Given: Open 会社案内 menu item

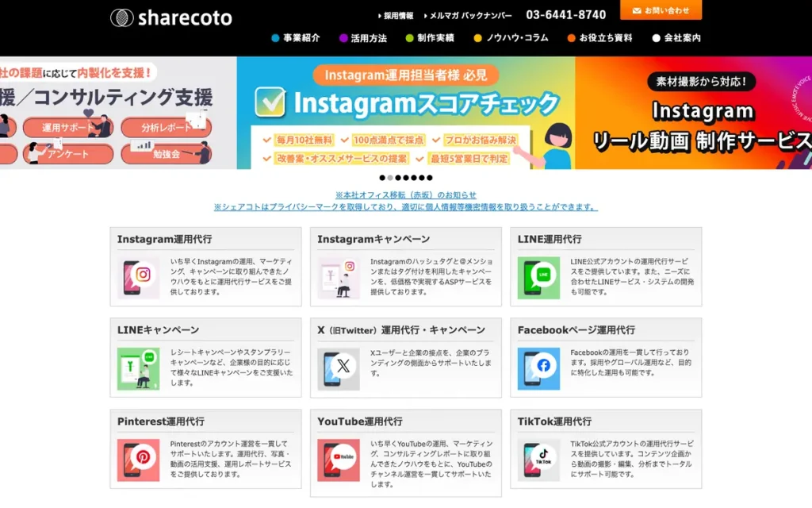Looking at the screenshot, I should pyautogui.click(x=676, y=38).
